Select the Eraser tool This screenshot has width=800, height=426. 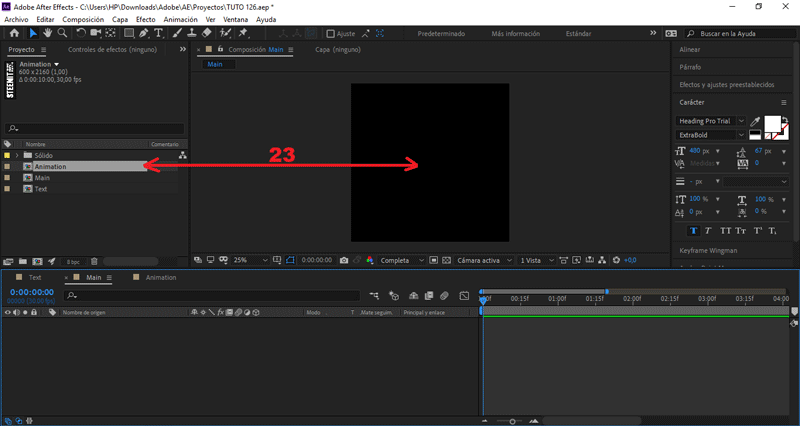point(206,33)
